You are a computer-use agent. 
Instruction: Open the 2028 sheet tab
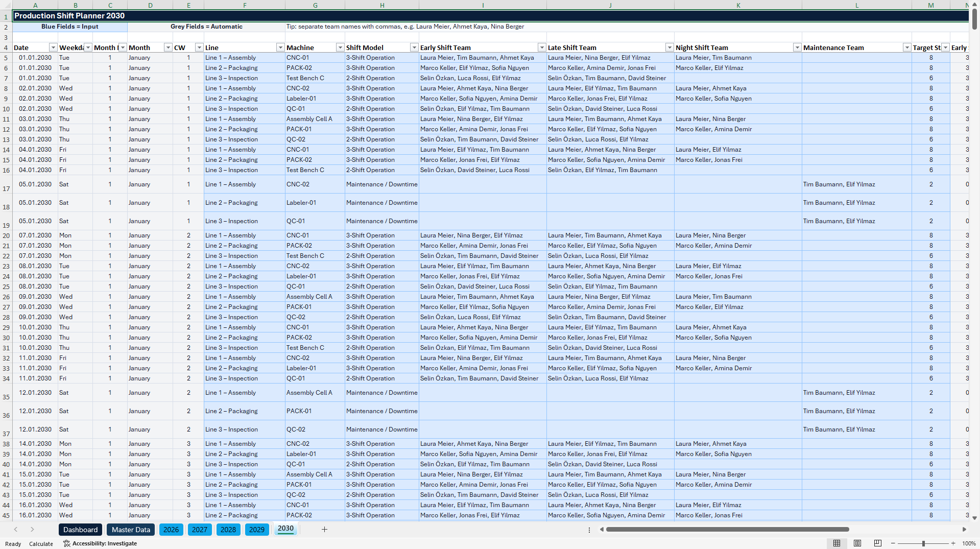(228, 530)
